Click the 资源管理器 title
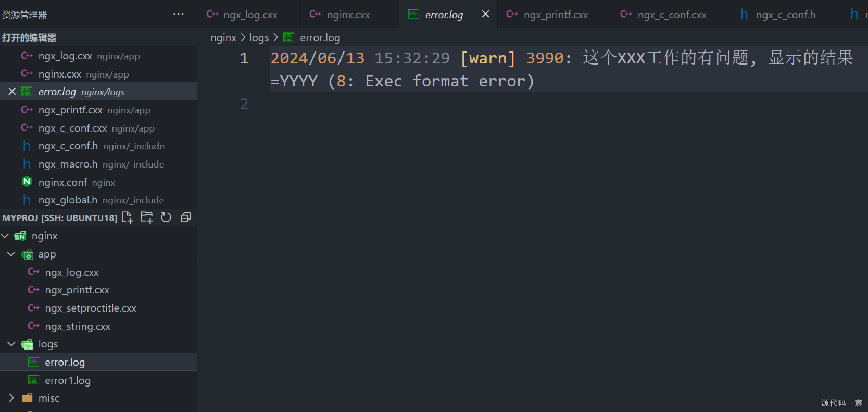868x412 pixels. pos(24,15)
